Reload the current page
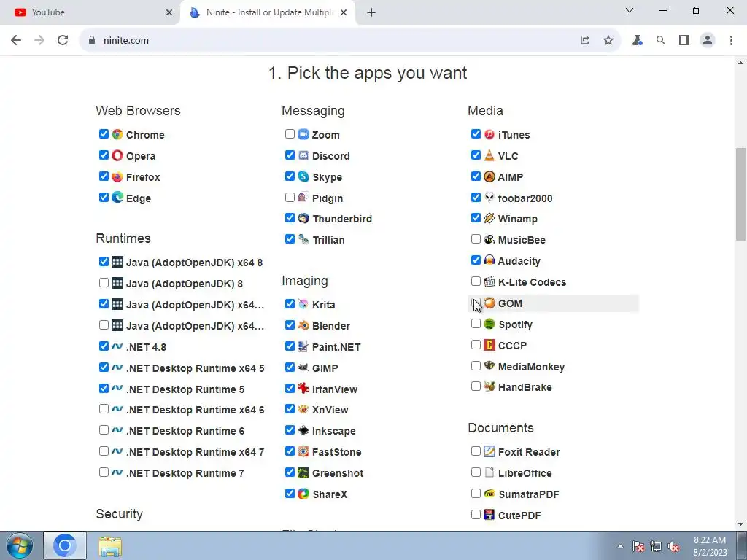Image resolution: width=747 pixels, height=560 pixels. coord(63,41)
